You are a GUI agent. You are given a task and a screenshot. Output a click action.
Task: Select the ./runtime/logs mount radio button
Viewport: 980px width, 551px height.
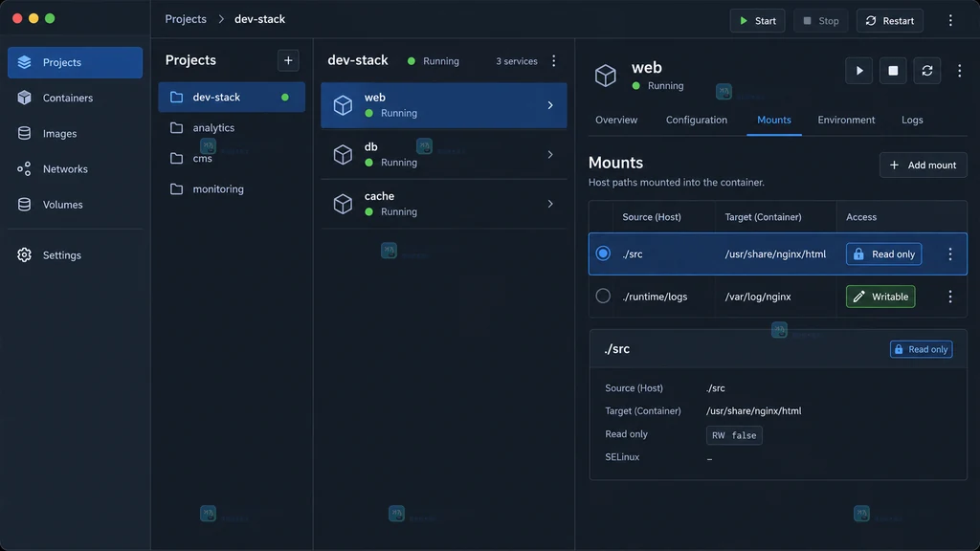pyautogui.click(x=603, y=297)
